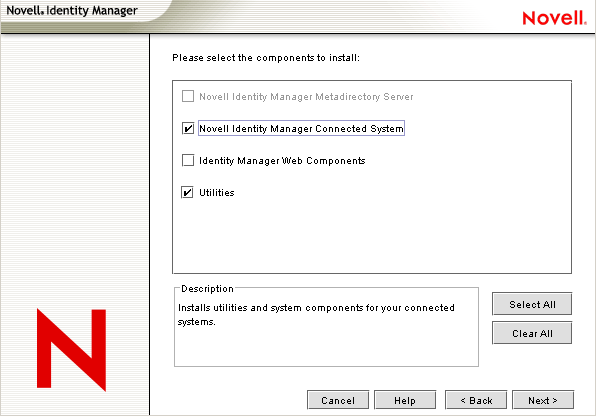Select the Novell Identity Manager Connected System label
The width and height of the screenshot is (596, 416).
point(301,129)
